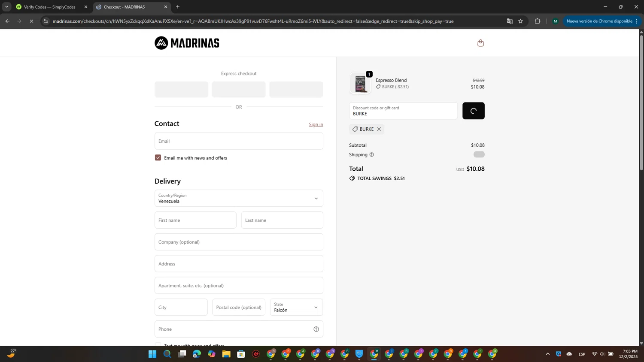Close the Checkout - MADRINAS tab
Image resolution: width=644 pixels, height=362 pixels.
coord(166,7)
